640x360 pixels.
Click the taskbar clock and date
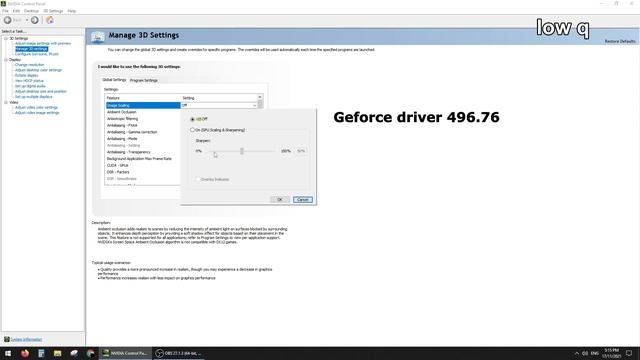pyautogui.click(x=611, y=353)
